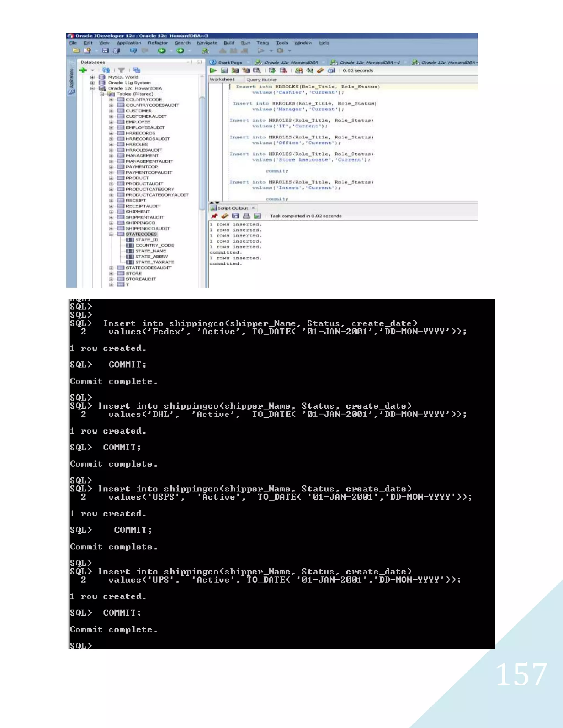
Task: Select the SHIPMENT table in tree
Action: coord(137,212)
